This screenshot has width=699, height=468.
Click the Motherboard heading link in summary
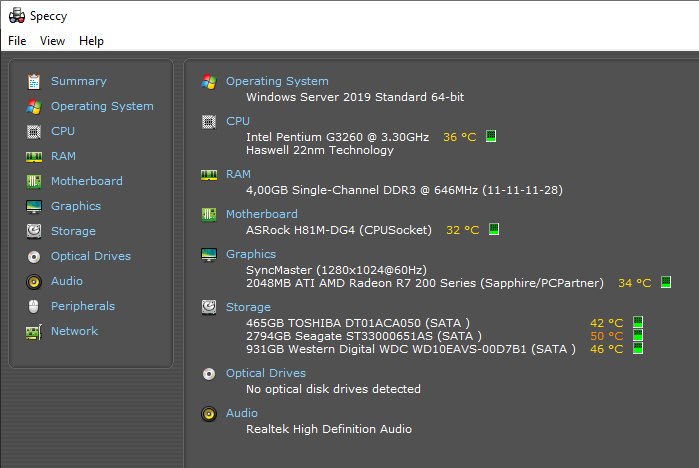(x=262, y=214)
